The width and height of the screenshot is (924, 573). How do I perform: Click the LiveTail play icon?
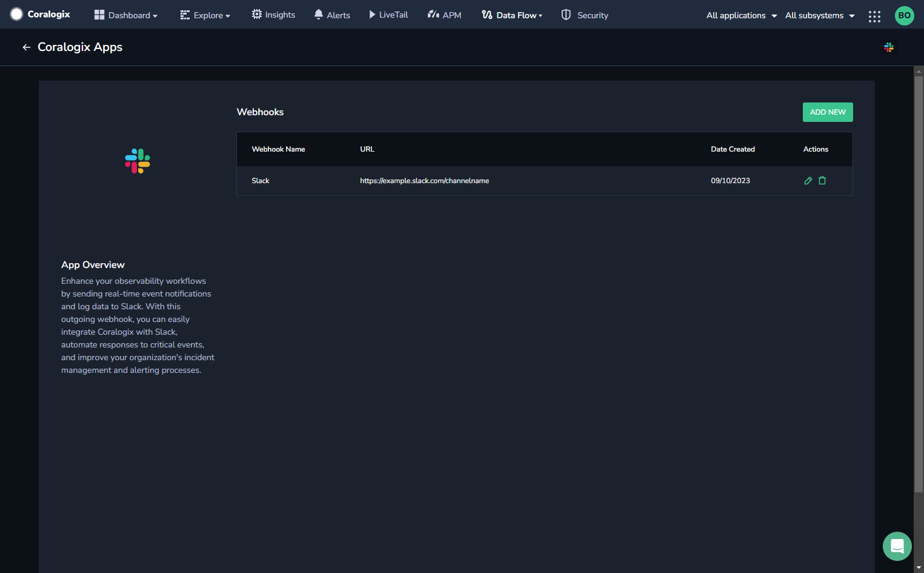pos(372,14)
